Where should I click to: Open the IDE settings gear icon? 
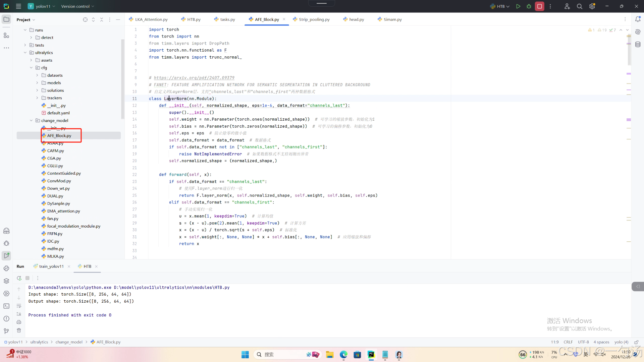(592, 6)
